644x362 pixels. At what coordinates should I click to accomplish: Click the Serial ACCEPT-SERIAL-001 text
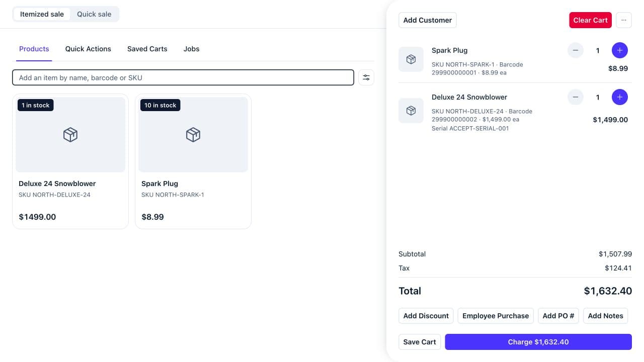(x=470, y=128)
